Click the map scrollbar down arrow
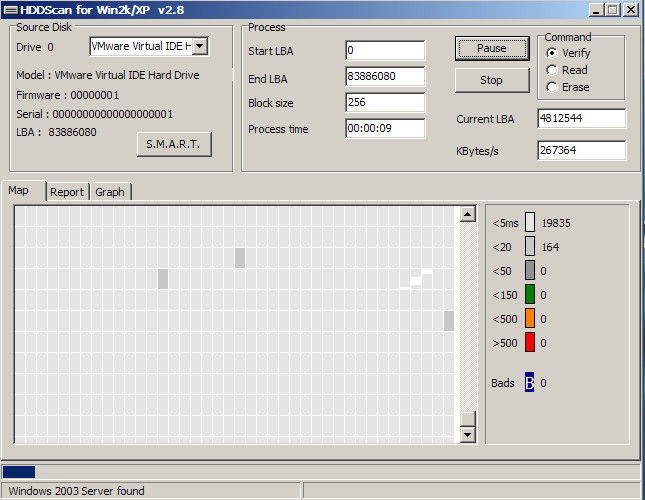The image size is (645, 500). (468, 434)
